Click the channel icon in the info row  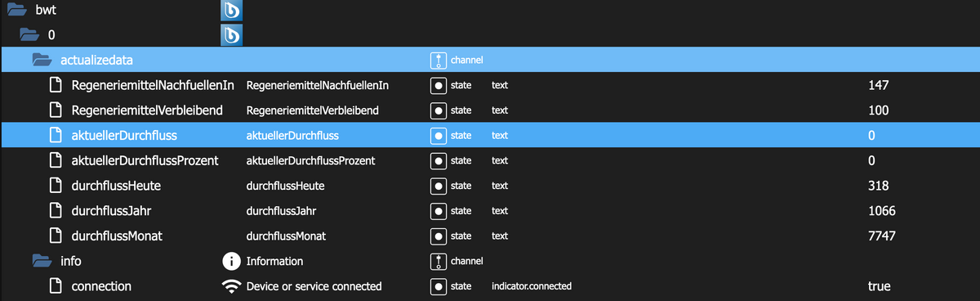[439, 261]
